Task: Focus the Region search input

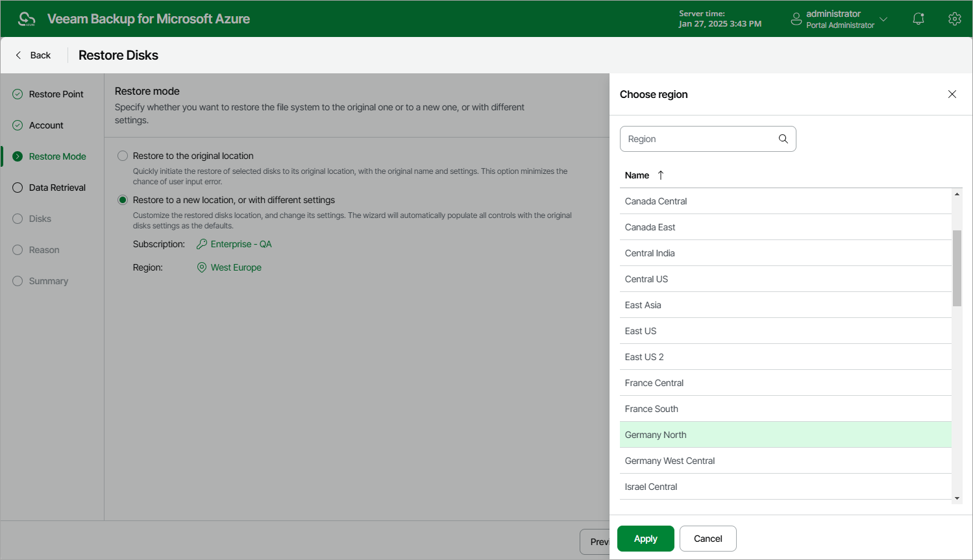Action: click(708, 139)
